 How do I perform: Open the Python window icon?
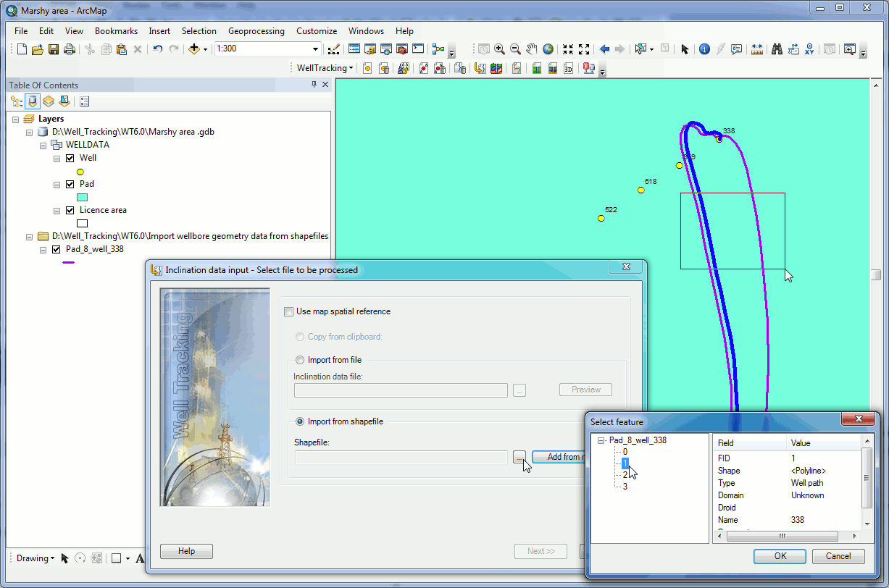[x=418, y=49]
